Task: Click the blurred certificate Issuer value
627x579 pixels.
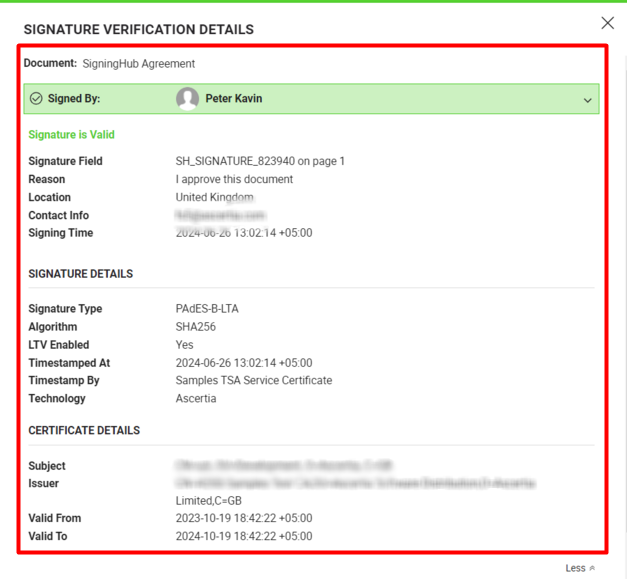Action: click(354, 484)
